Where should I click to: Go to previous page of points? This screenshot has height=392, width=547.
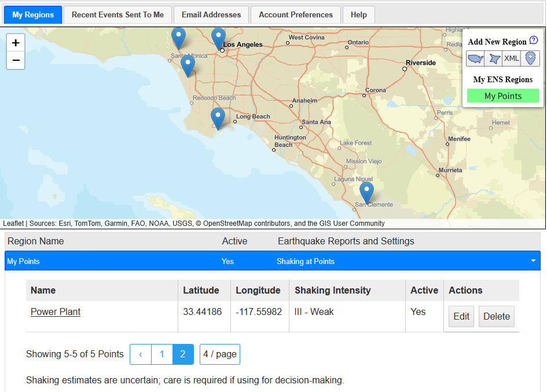tap(141, 354)
